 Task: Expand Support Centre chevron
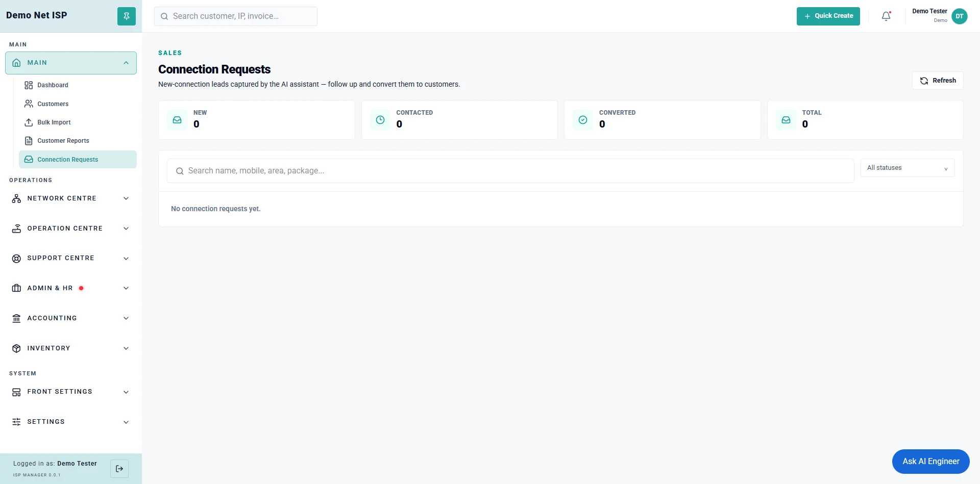point(126,258)
